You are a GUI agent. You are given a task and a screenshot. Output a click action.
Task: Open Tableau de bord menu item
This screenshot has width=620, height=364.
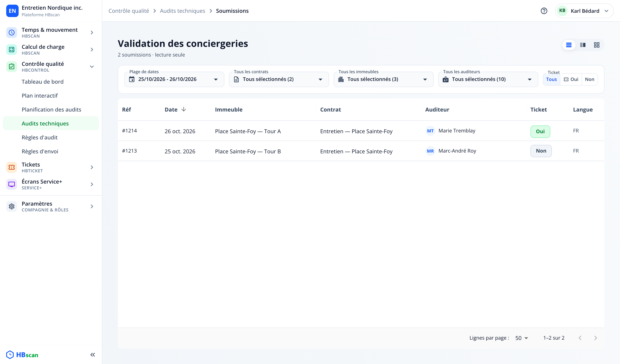tap(51, 82)
